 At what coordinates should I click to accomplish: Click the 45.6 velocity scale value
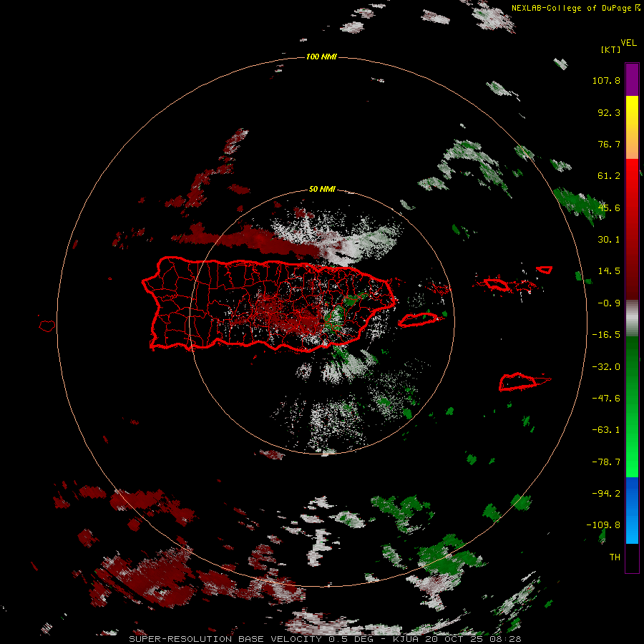click(609, 208)
